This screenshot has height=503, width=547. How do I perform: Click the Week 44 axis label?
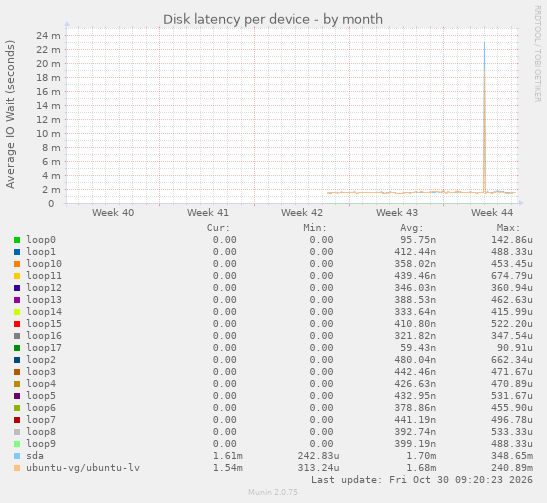(492, 212)
